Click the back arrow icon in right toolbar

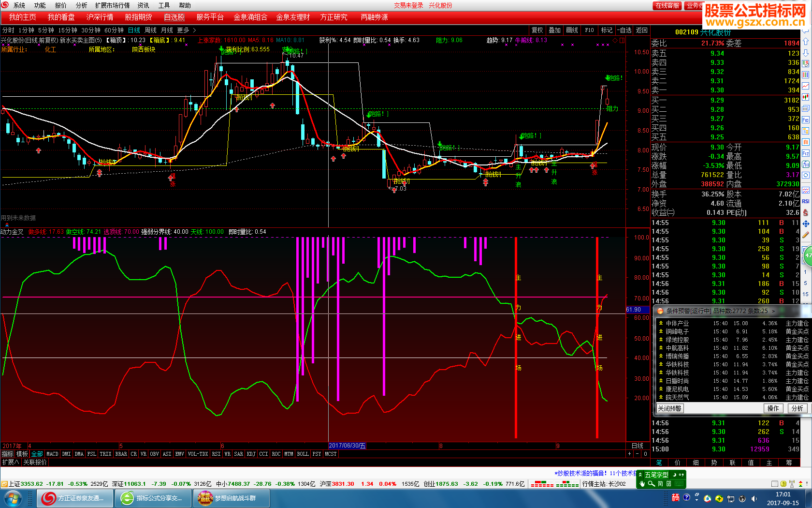point(806,30)
